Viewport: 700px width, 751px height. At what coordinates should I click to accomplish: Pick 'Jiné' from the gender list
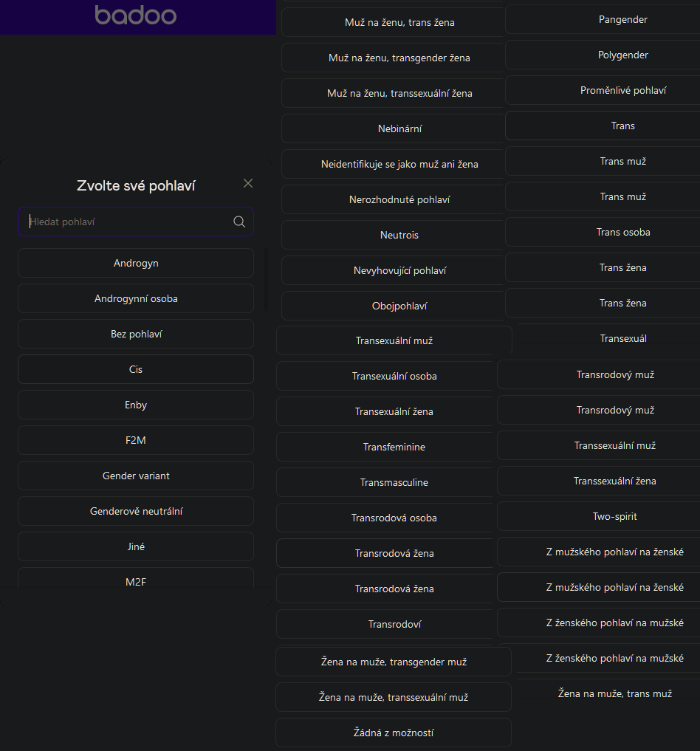[136, 546]
